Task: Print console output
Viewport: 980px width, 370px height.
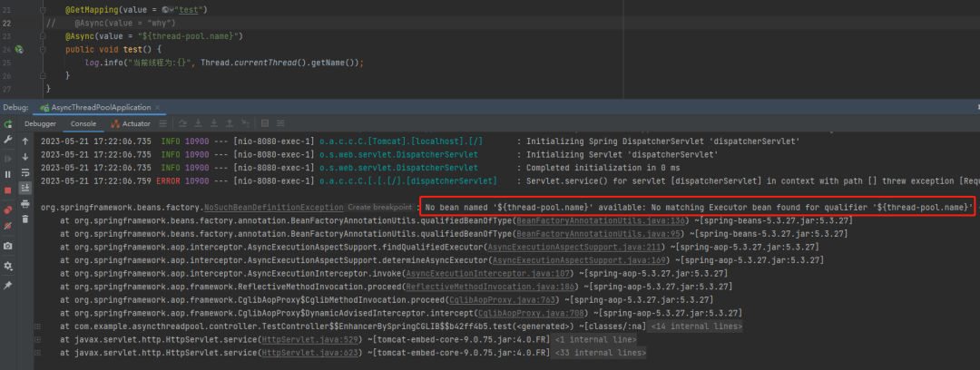Action: (25, 203)
